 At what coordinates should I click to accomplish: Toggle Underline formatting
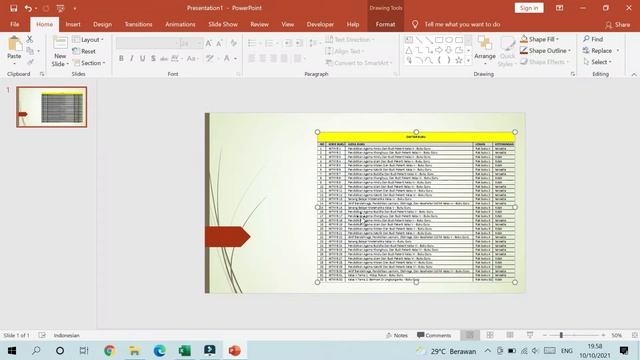142,59
